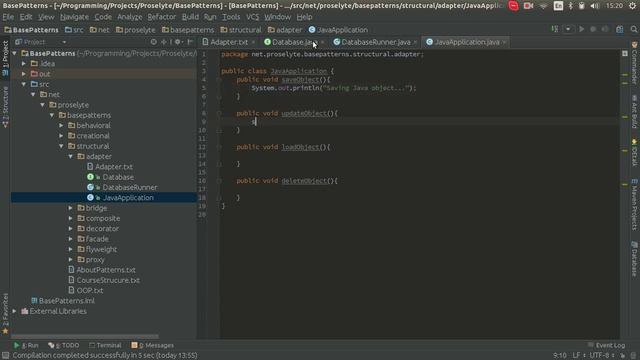
Task: Open the Structure side tool tab
Action: pyautogui.click(x=5, y=107)
